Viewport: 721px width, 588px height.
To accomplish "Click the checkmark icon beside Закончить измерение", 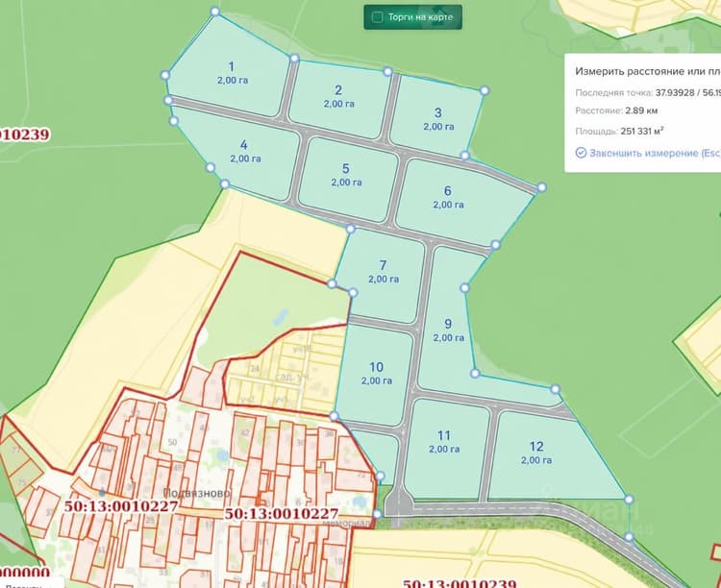I will point(581,153).
